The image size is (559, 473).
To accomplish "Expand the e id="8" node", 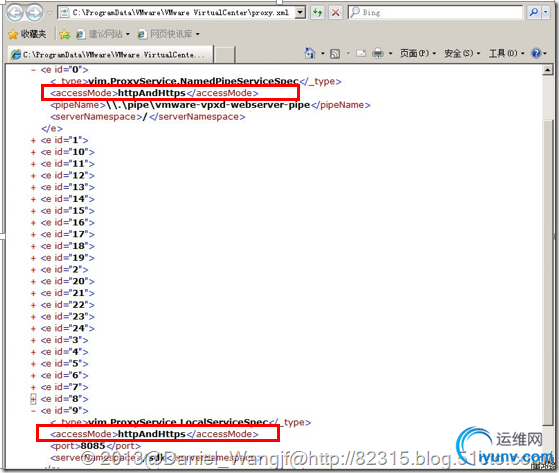I will tap(33, 399).
